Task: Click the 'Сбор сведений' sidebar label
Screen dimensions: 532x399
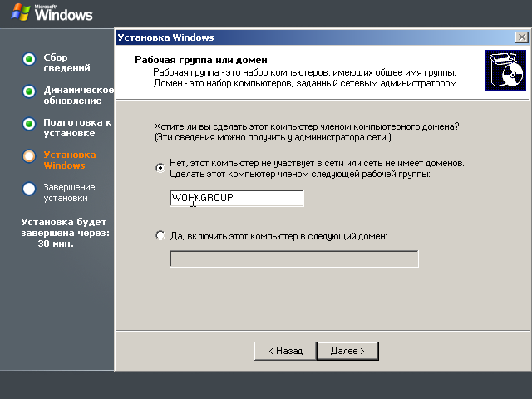Action: 66,62
